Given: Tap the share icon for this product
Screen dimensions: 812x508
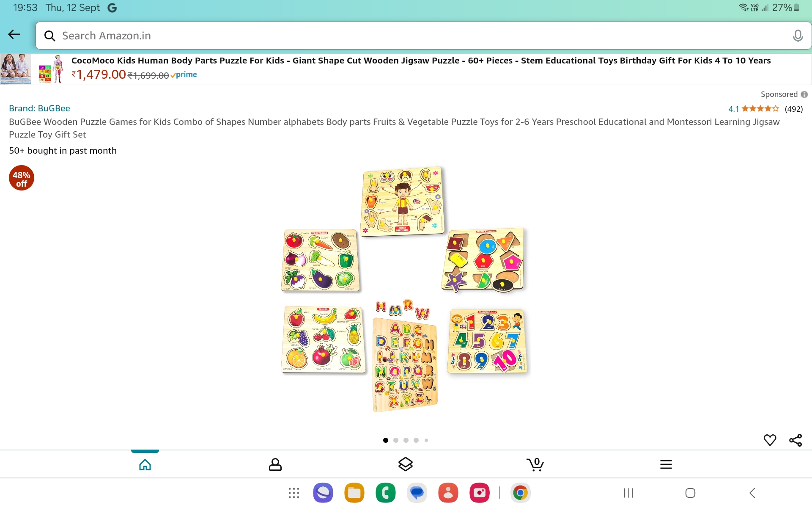Looking at the screenshot, I should click(x=796, y=440).
